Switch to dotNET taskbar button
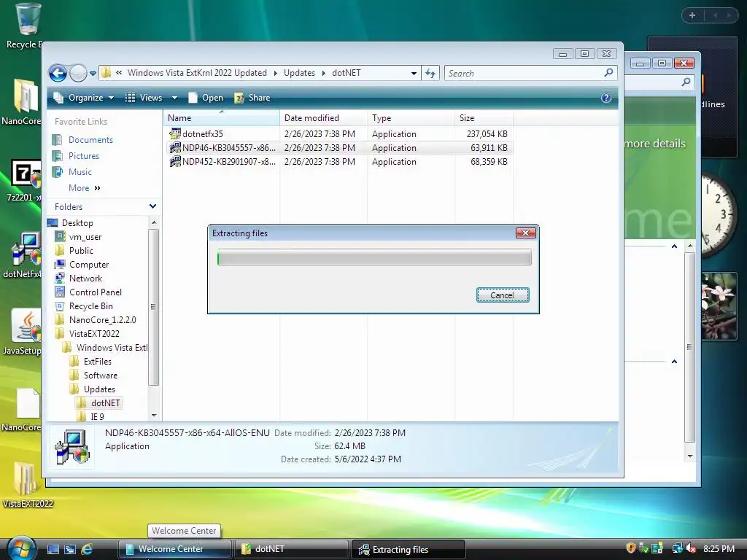747x560 pixels. click(x=291, y=549)
